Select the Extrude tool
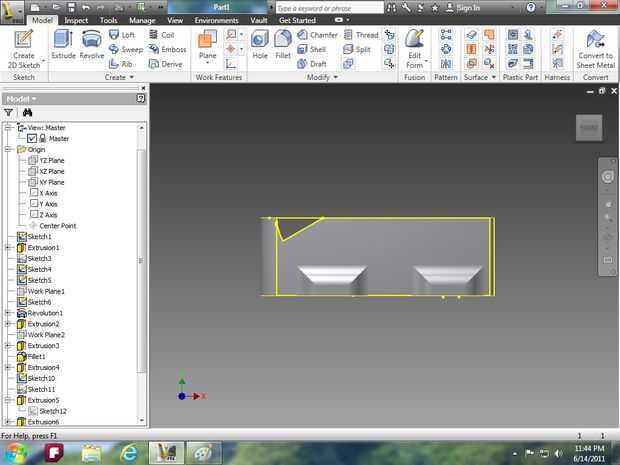 (x=63, y=44)
